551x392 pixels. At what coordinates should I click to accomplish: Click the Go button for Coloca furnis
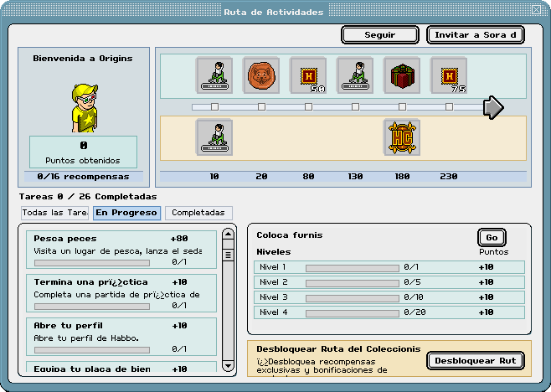(x=492, y=238)
